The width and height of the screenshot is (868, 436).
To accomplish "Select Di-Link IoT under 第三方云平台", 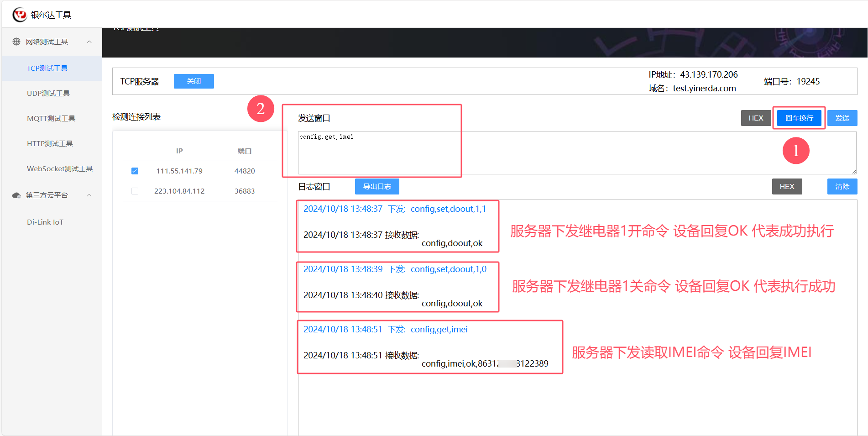I will pos(45,222).
